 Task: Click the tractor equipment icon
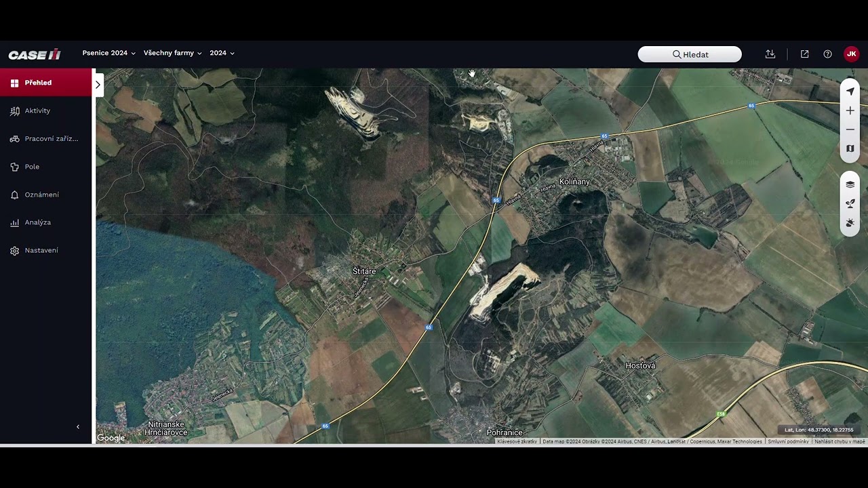(14, 139)
